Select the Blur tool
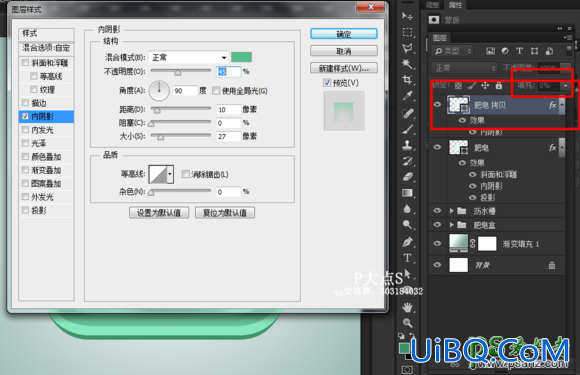This screenshot has width=580, height=375. click(x=407, y=209)
